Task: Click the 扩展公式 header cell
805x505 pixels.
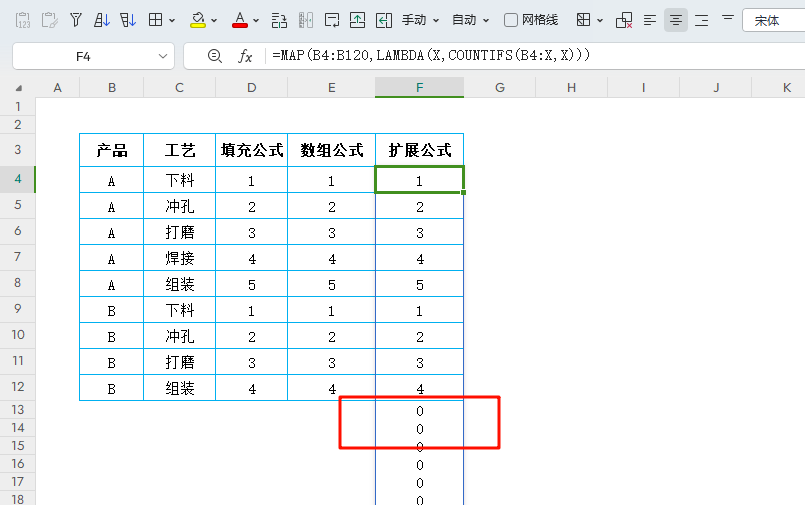Action: [419, 150]
